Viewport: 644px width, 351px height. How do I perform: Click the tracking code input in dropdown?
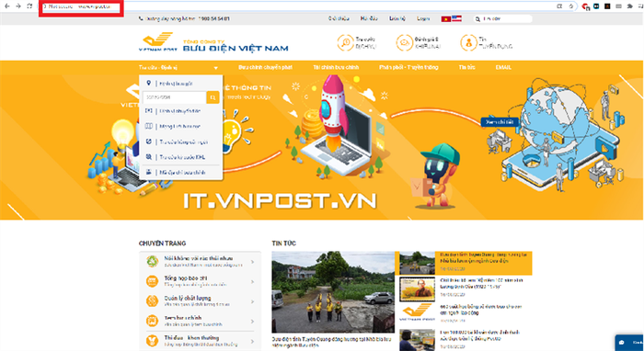point(174,97)
